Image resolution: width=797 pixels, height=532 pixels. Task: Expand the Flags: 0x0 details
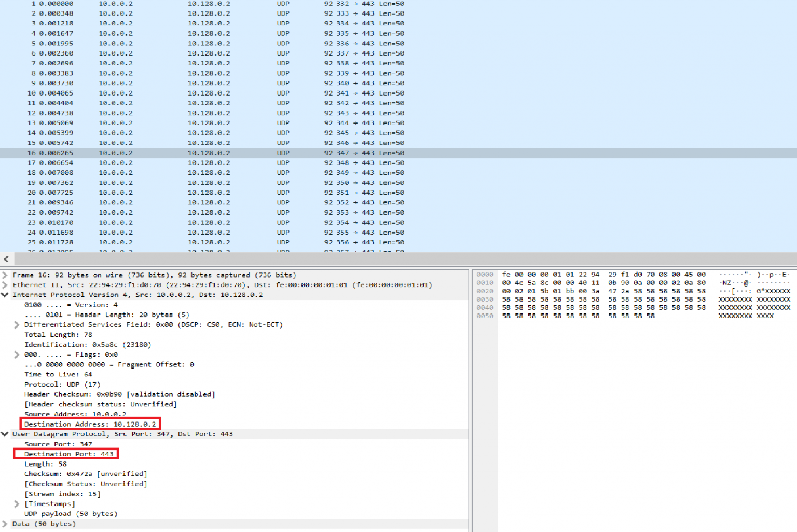pyautogui.click(x=17, y=354)
